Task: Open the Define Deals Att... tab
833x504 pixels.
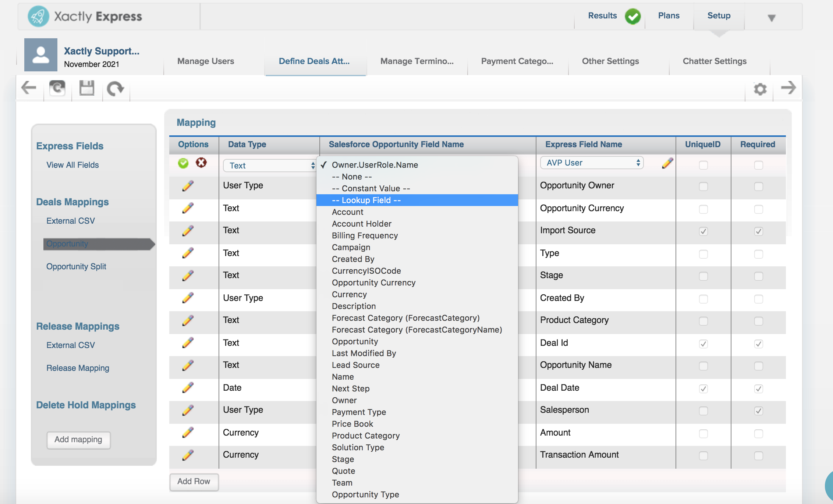Action: point(314,61)
